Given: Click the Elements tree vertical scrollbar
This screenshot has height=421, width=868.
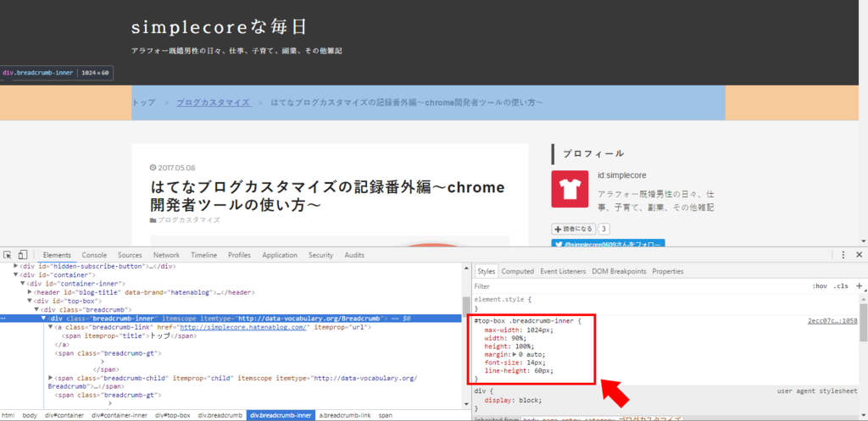Looking at the screenshot, I should (x=466, y=308).
